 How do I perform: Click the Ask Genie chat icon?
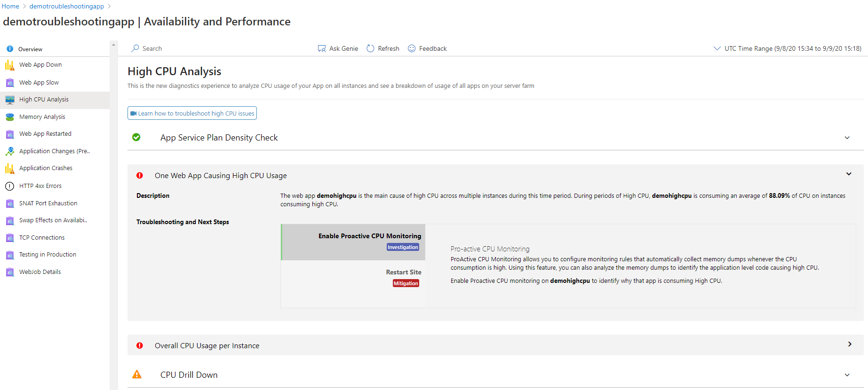click(x=322, y=48)
